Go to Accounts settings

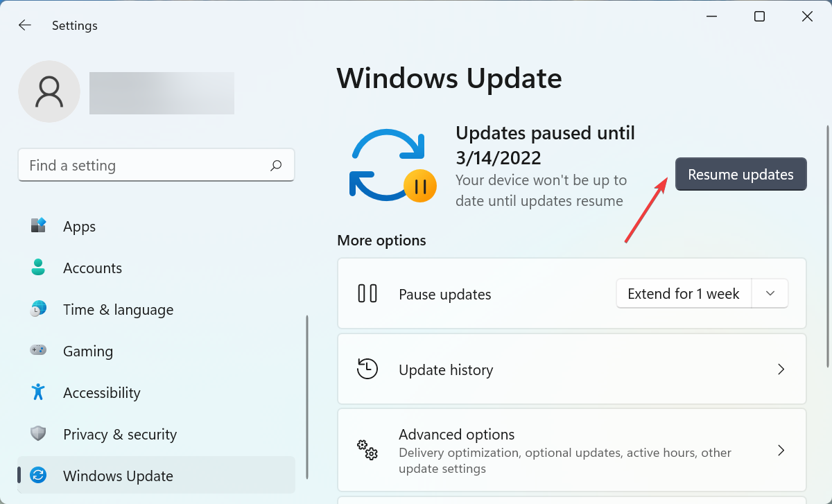click(x=156, y=268)
